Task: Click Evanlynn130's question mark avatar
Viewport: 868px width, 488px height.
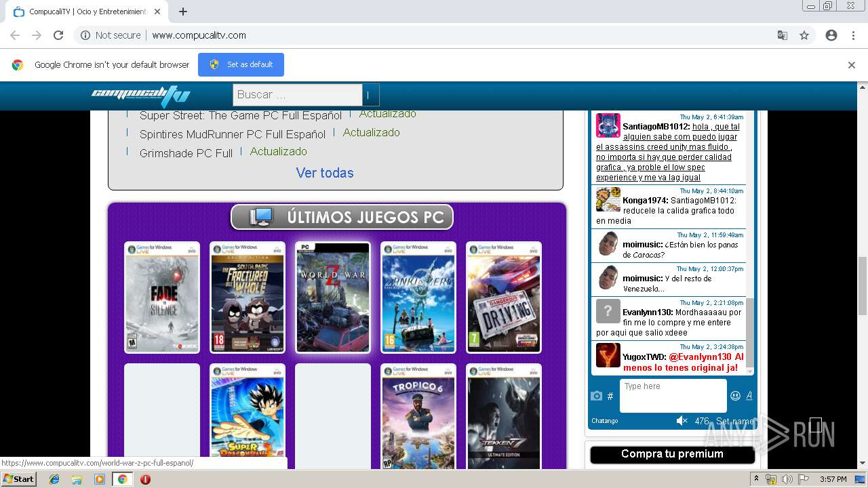Action: (x=608, y=311)
